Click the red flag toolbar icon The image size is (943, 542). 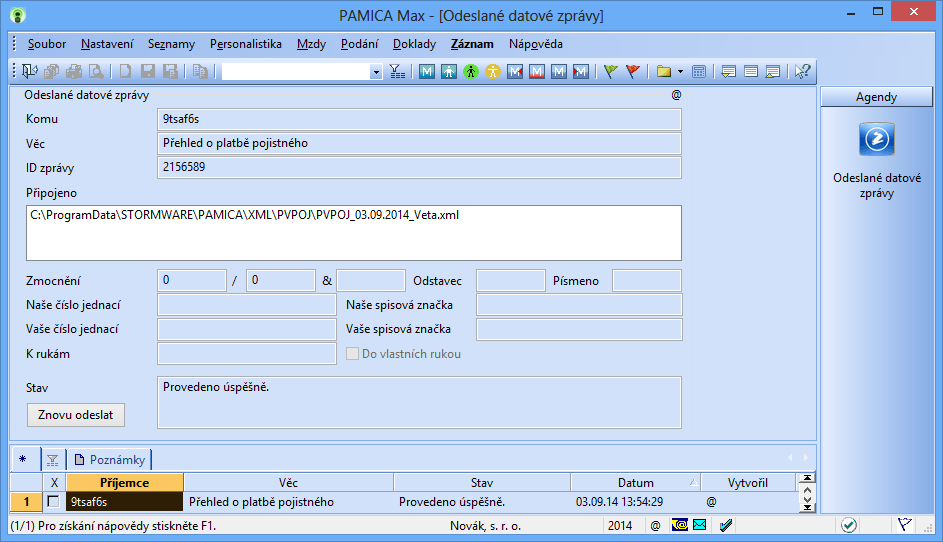click(x=633, y=72)
